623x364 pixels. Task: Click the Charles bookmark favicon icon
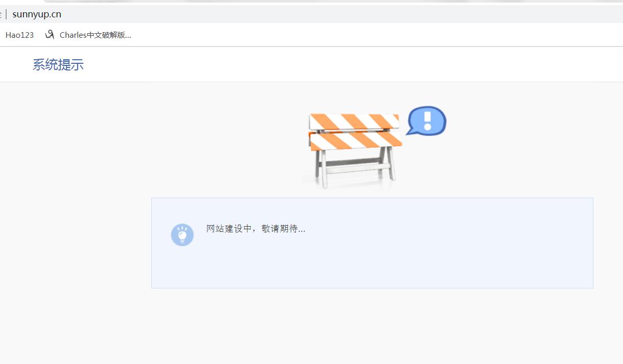(49, 35)
